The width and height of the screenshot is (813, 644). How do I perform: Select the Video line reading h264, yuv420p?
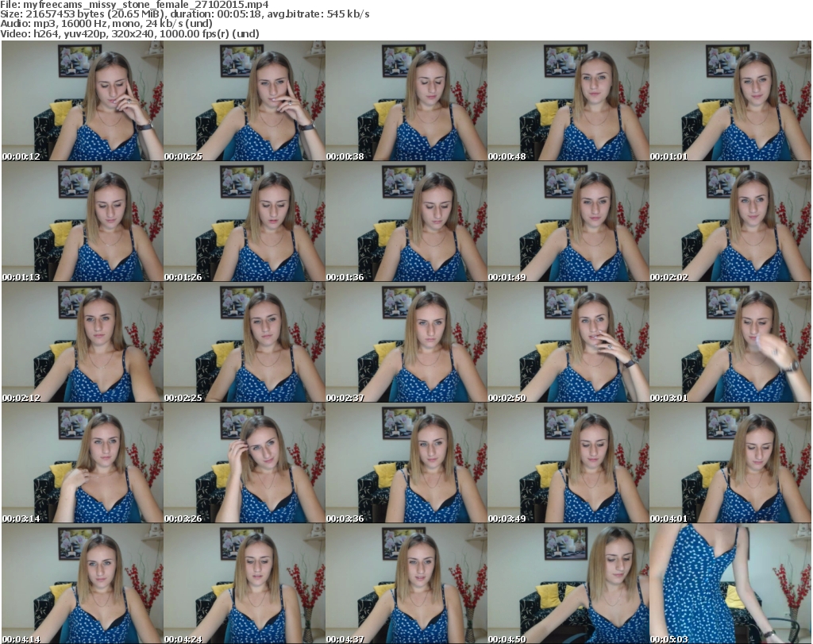pyautogui.click(x=129, y=33)
